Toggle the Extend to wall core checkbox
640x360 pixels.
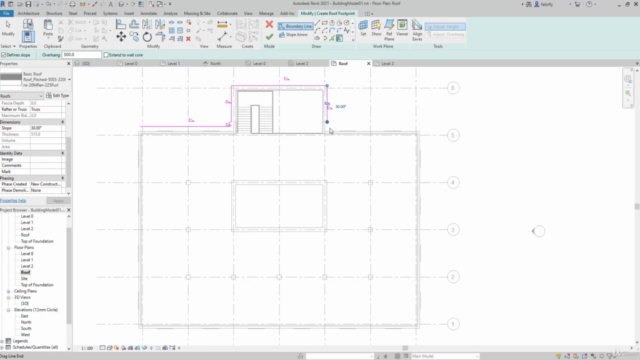click(106, 55)
